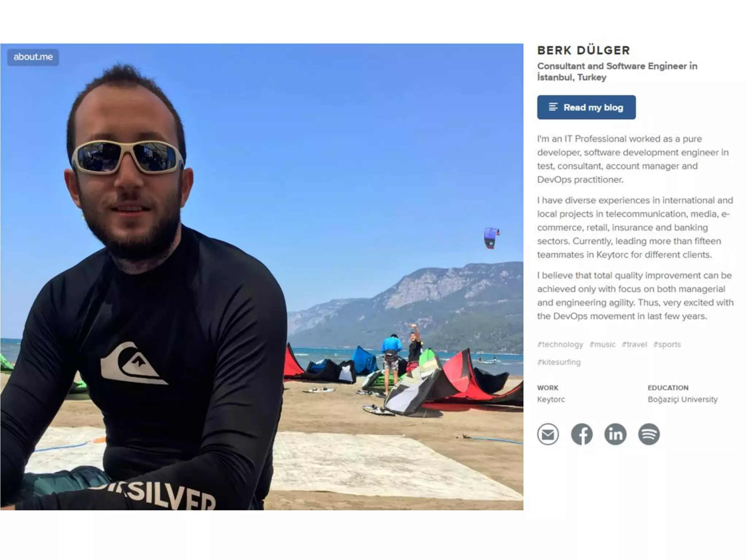Viewport: 747px width, 560px height.
Task: Click the flying kite in the sky
Action: point(491,238)
